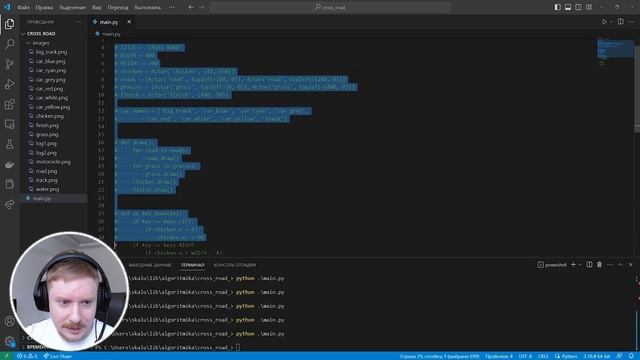Click the command center search field
640x360 pixels.
(x=330, y=7)
